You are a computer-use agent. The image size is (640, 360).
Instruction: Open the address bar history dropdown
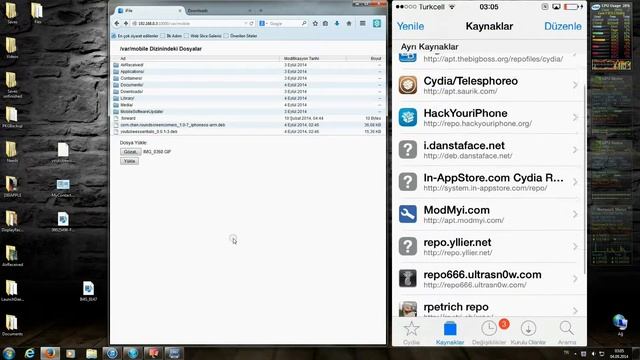coord(246,24)
